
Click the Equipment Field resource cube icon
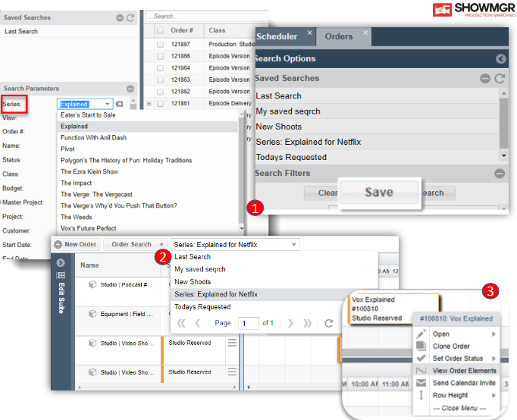pos(92,314)
